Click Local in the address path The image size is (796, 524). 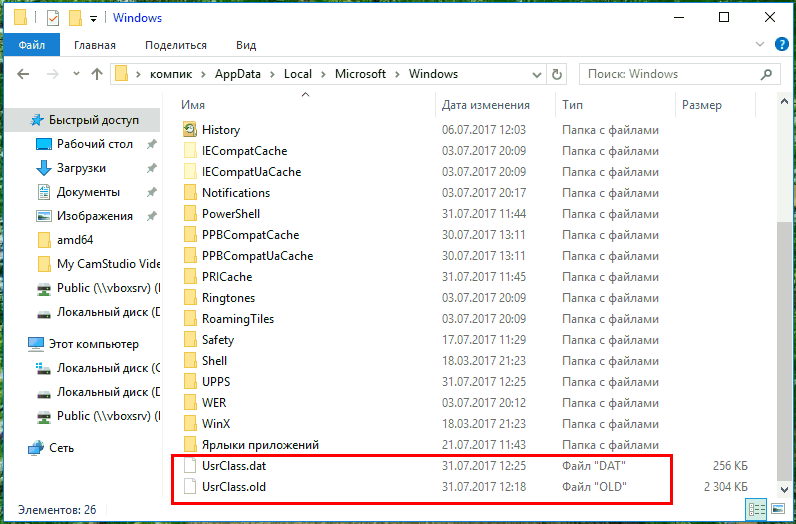click(x=297, y=74)
